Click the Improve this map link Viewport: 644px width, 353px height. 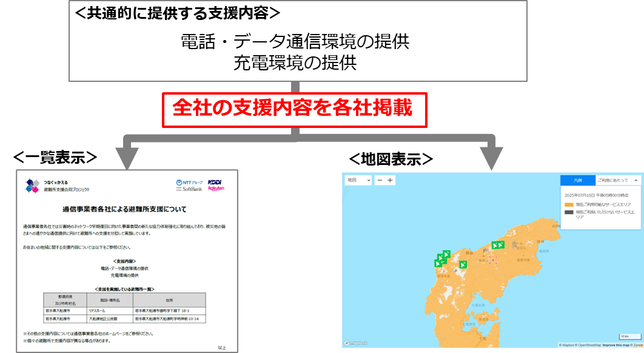[x=615, y=345]
